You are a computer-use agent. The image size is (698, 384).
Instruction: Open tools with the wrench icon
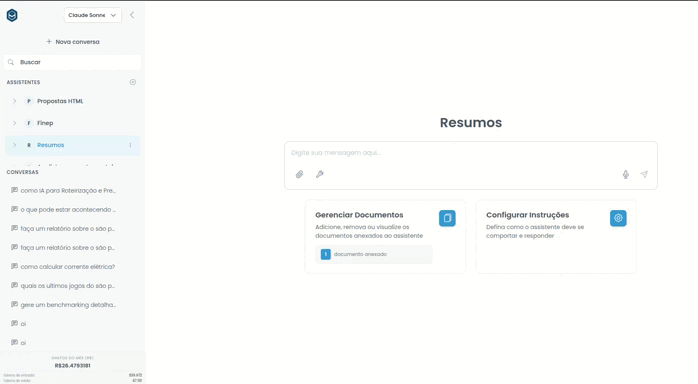click(x=320, y=174)
